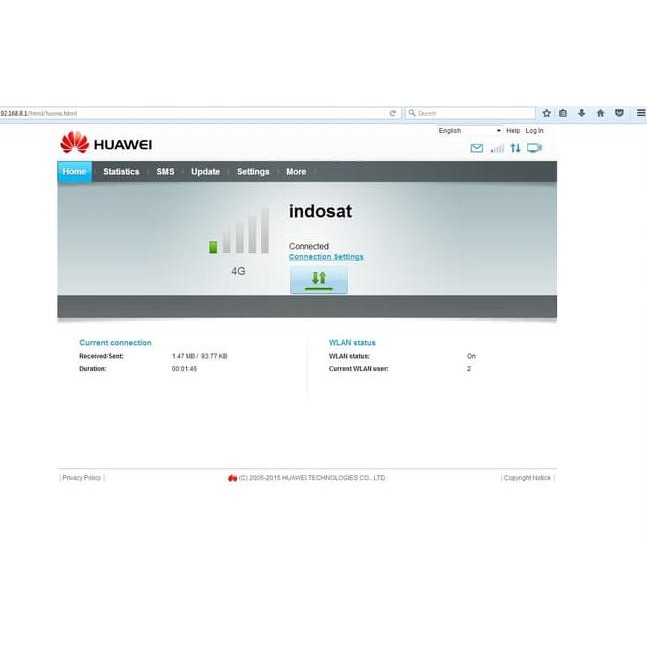Open the Statistics tab
Viewport: 647px width, 647px height.
point(121,172)
